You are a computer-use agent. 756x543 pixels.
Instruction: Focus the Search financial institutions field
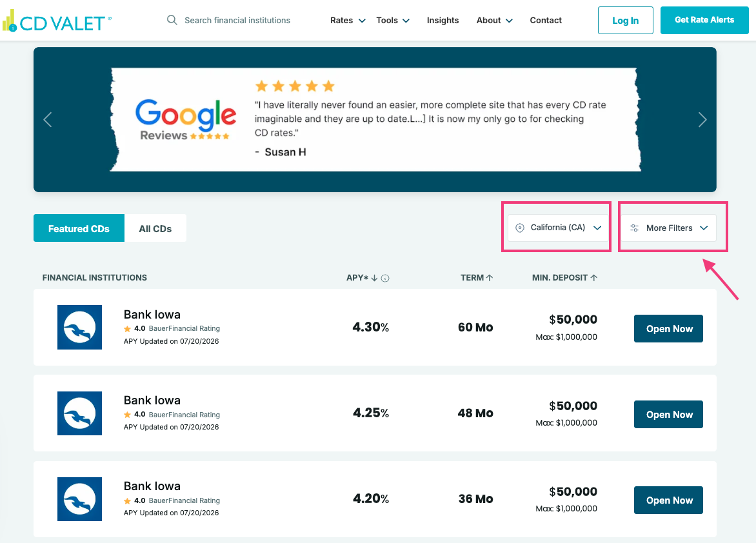[x=237, y=20]
